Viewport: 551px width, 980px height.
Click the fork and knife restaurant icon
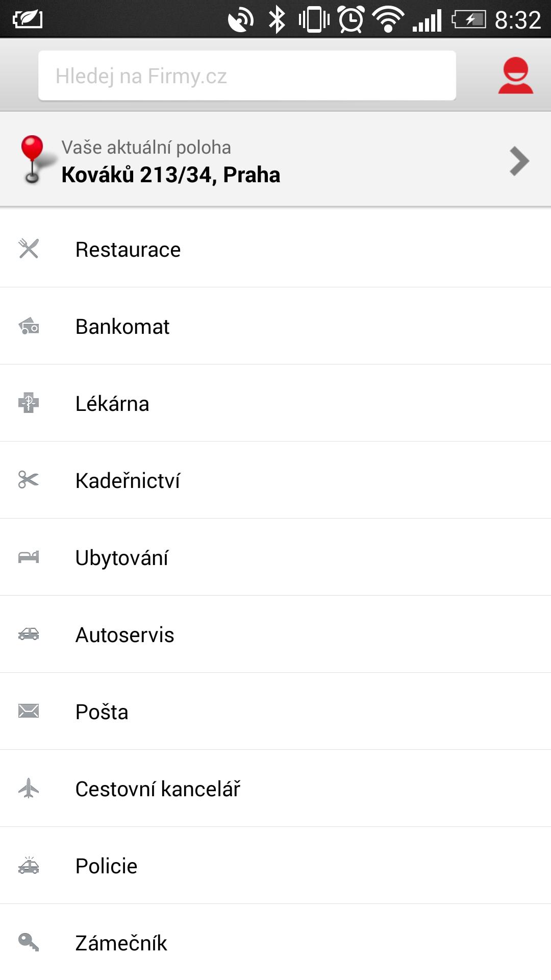(29, 249)
